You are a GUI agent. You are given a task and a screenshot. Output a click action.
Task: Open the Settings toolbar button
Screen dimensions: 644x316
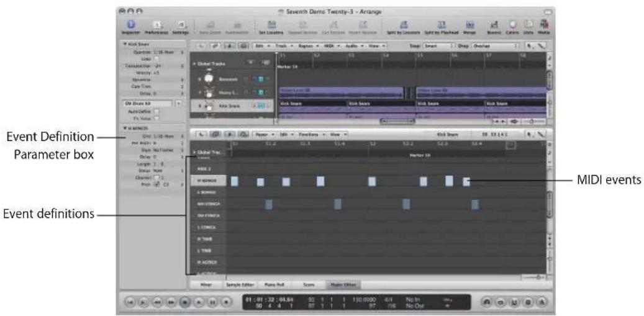pos(180,25)
